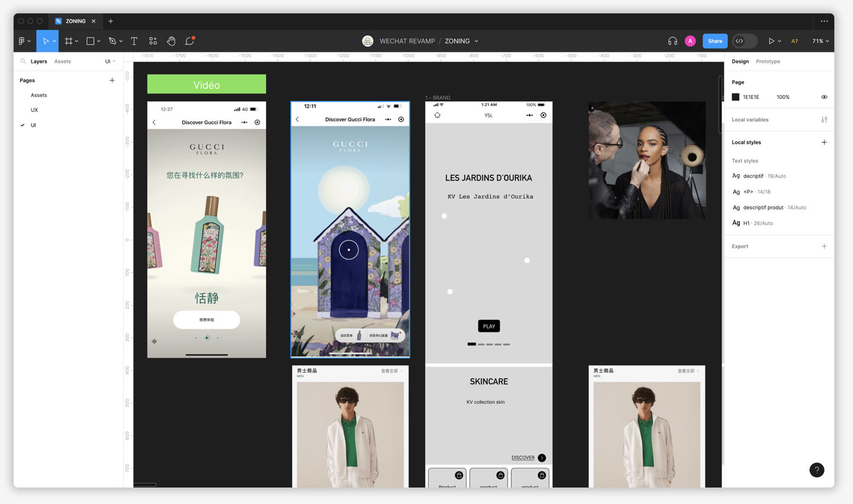Switch to the Layers tab
This screenshot has width=853, height=504.
(x=39, y=62)
